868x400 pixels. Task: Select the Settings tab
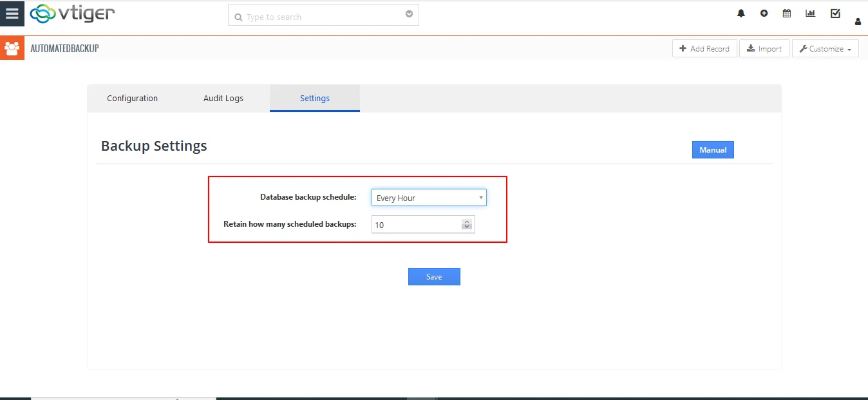(315, 99)
